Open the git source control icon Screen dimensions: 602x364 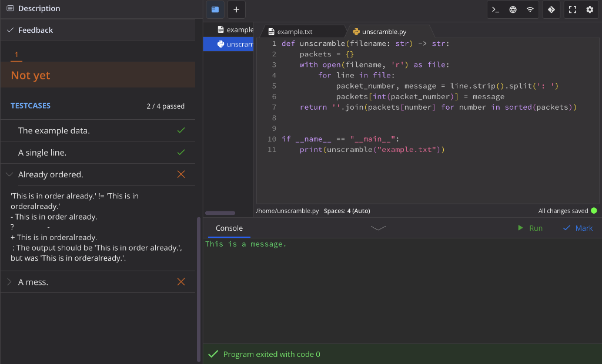[551, 9]
